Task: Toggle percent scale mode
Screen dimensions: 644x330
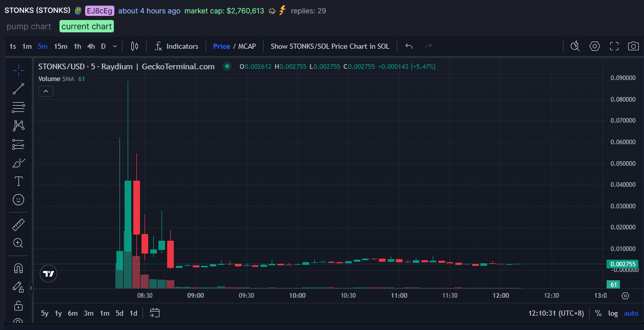Action: pos(598,313)
